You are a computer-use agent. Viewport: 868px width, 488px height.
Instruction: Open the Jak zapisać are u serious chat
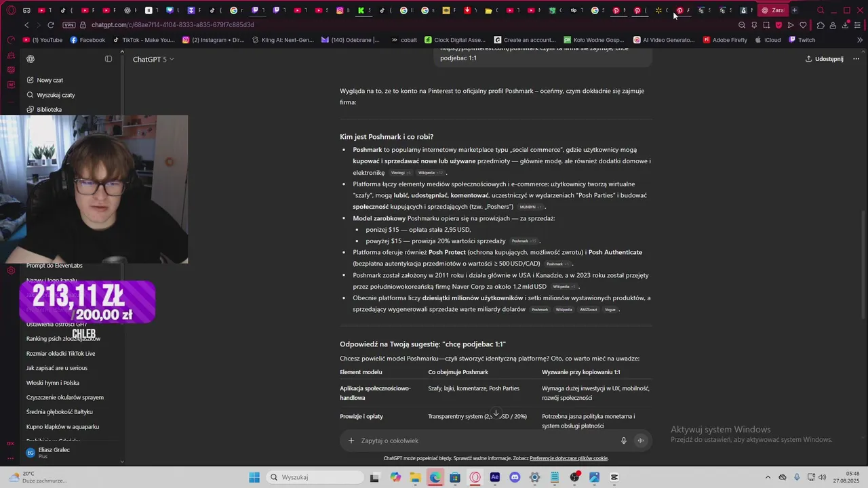click(x=56, y=368)
